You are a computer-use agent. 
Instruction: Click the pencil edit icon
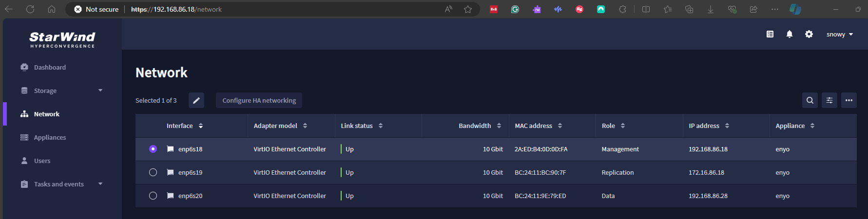tap(196, 100)
